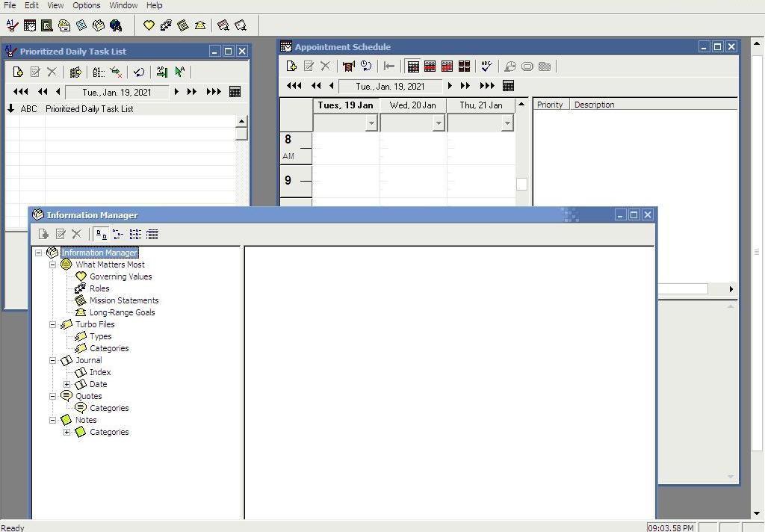The width and height of the screenshot is (765, 532).
Task: Open the recurring appointment clock icon
Action: click(x=367, y=66)
